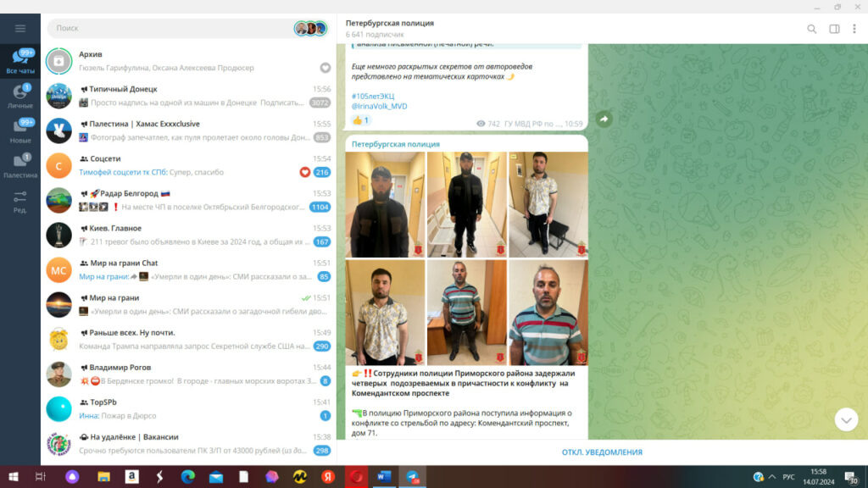868x488 pixels.
Task: Open top-right photo of man by chair
Action: click(x=548, y=205)
